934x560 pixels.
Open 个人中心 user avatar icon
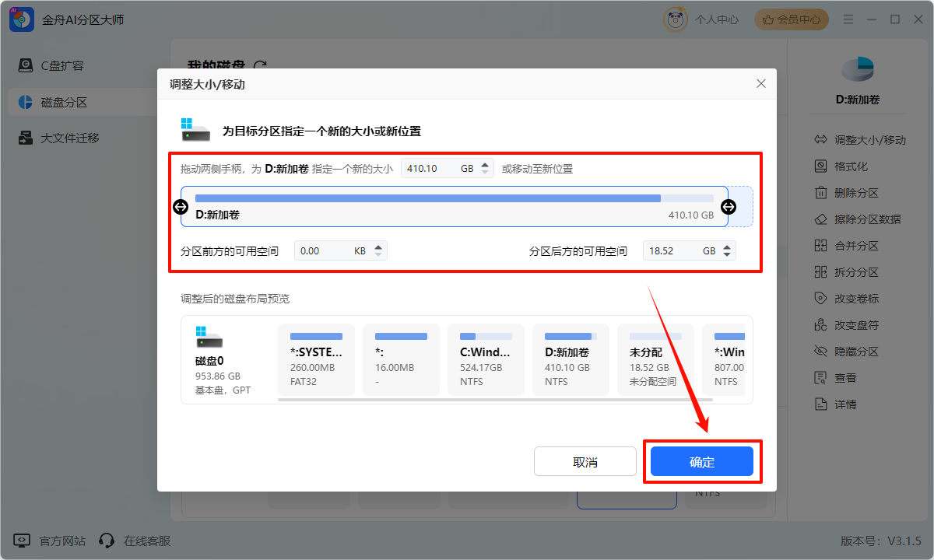point(674,19)
